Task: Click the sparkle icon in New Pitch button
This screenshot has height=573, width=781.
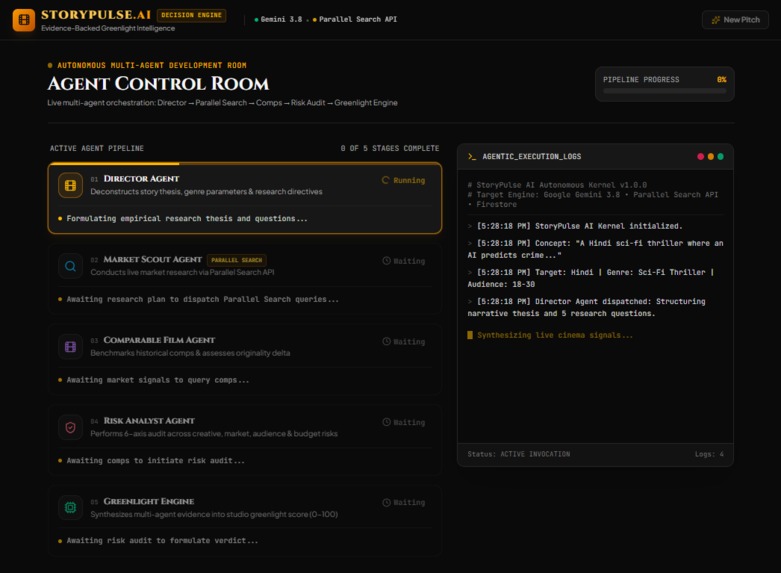Action: click(x=716, y=20)
